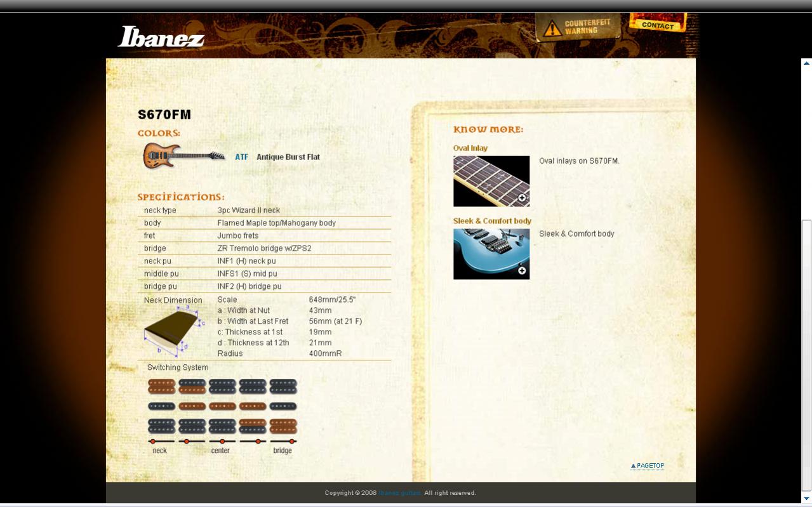Click 'INF1 (H) neck pu' value

(x=247, y=261)
